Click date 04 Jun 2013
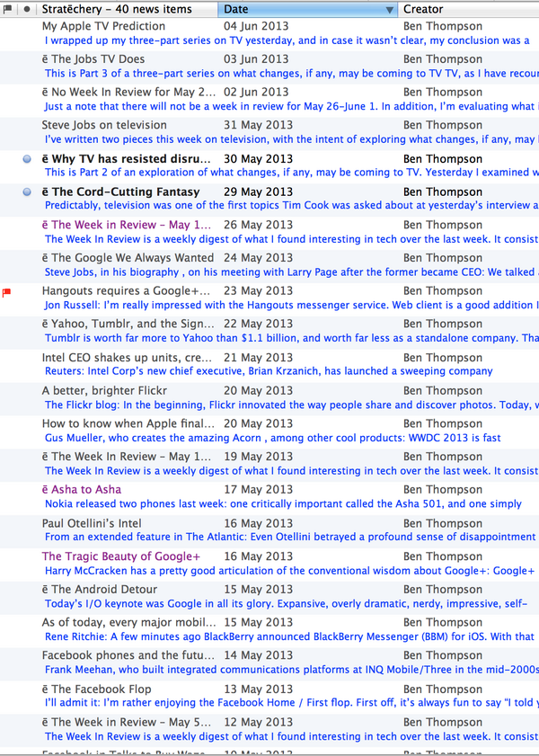Viewport: 539px width, 756px height. click(256, 26)
